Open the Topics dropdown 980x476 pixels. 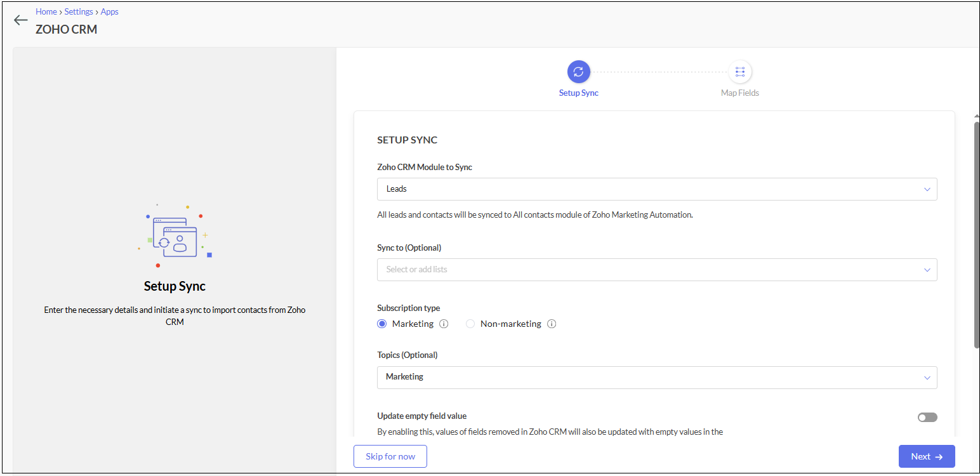(x=656, y=377)
